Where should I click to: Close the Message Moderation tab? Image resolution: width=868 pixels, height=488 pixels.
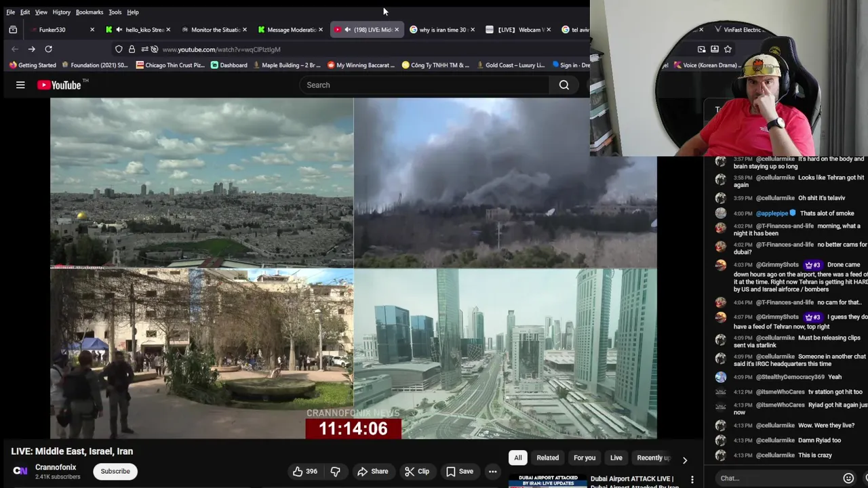coord(321,30)
